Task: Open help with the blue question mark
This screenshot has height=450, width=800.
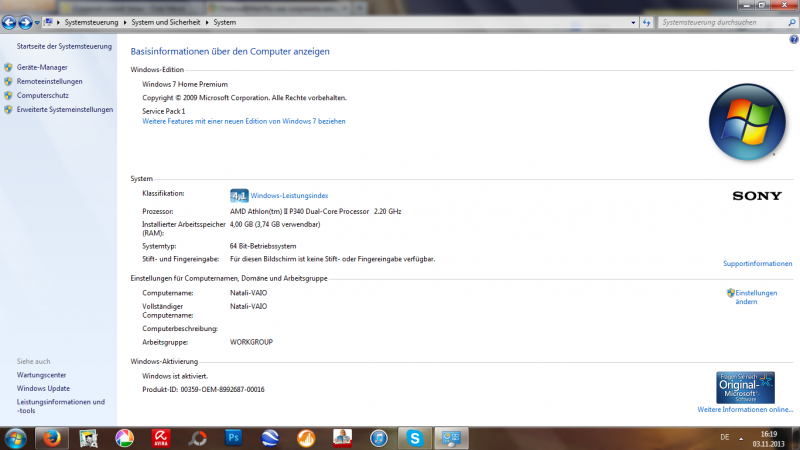Action: [x=794, y=39]
